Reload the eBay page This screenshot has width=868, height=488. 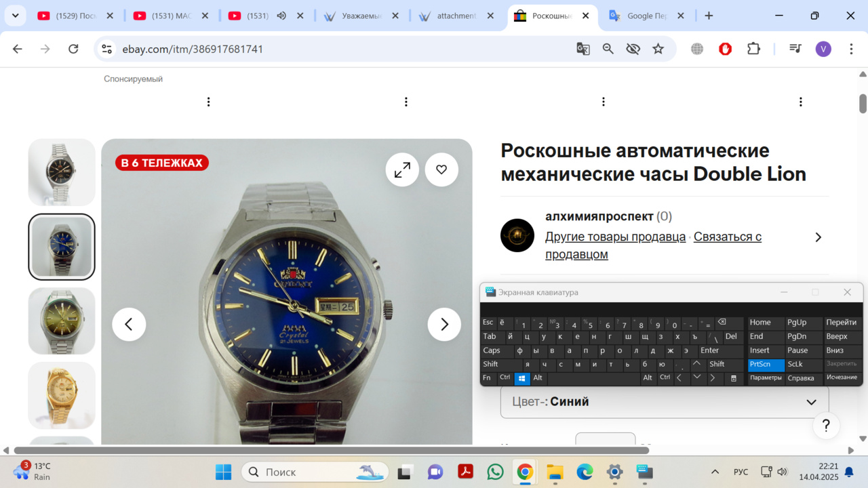[73, 49]
